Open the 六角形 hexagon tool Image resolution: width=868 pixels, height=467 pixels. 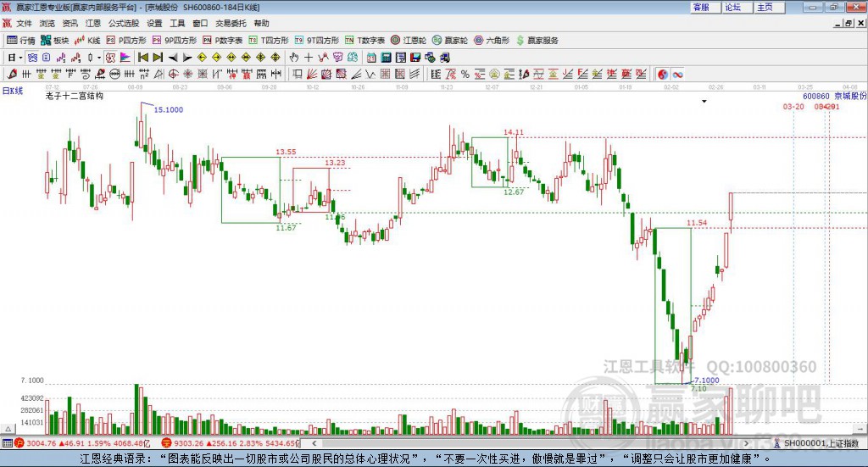492,41
